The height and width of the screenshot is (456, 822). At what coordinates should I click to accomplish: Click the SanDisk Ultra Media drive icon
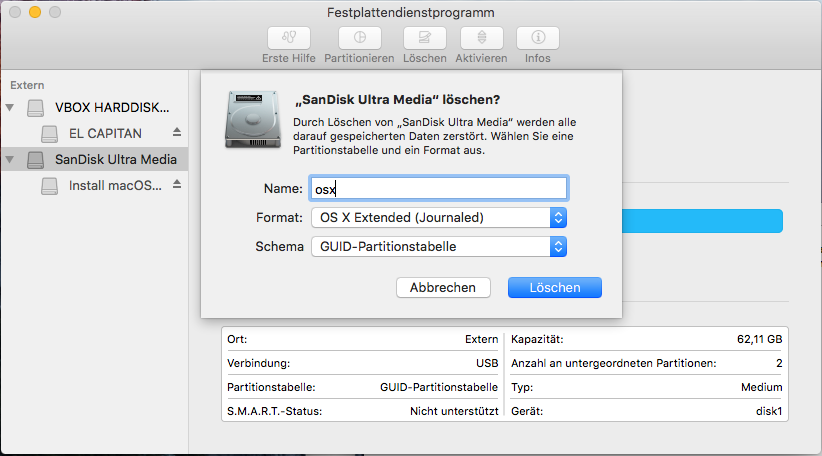point(36,159)
